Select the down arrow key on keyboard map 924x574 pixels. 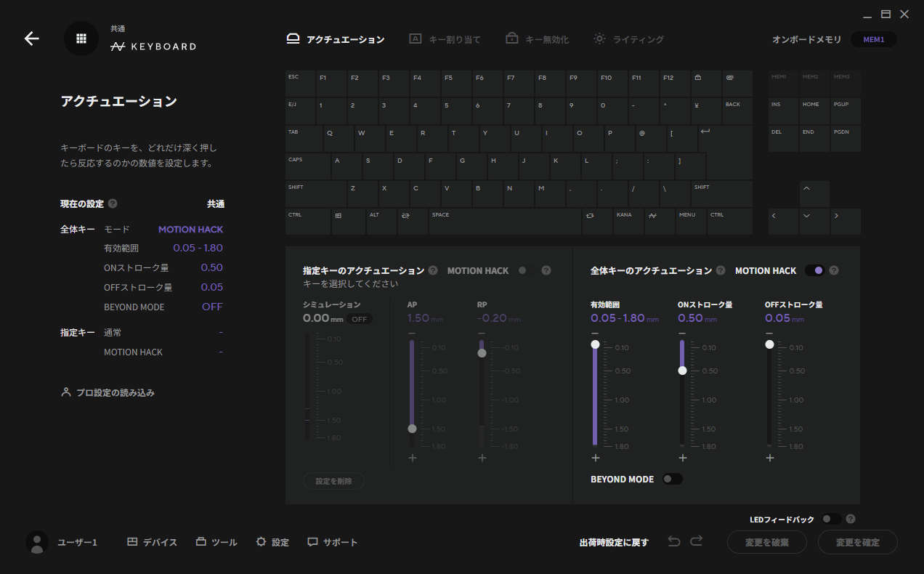point(814,222)
